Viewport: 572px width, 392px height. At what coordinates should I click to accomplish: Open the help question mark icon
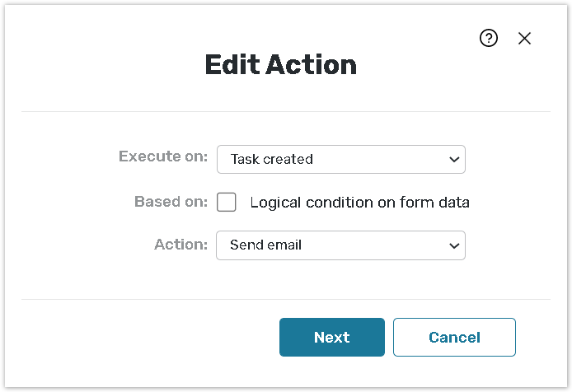click(489, 38)
